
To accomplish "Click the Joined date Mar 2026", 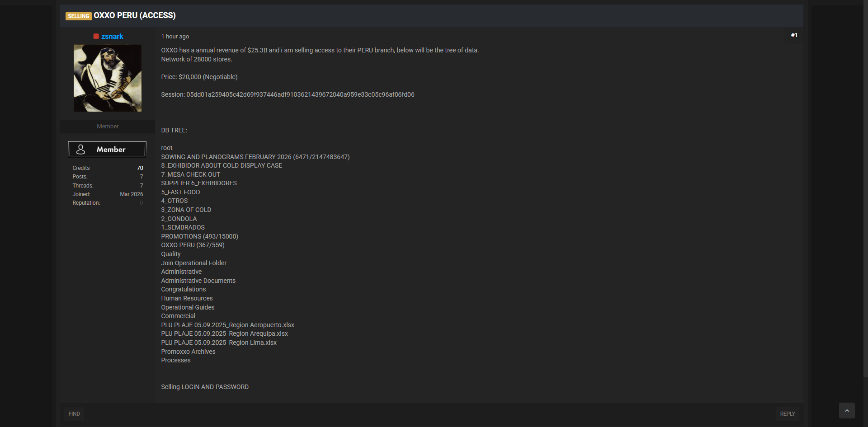I will click(x=131, y=194).
